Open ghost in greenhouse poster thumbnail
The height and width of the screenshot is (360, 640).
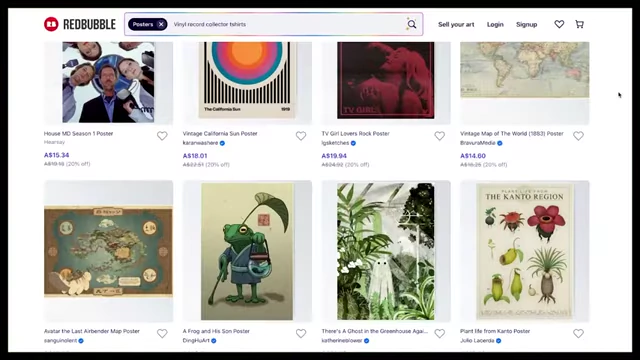[x=386, y=251]
